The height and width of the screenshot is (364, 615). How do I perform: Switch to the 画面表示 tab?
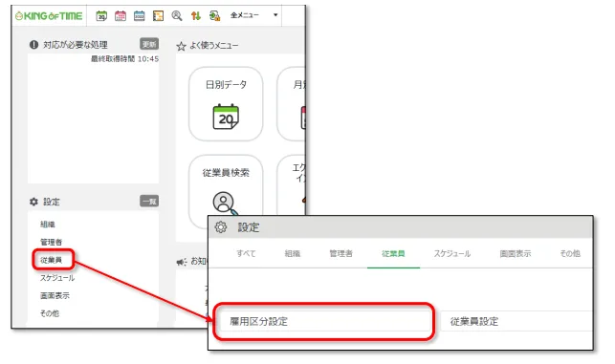point(516,253)
